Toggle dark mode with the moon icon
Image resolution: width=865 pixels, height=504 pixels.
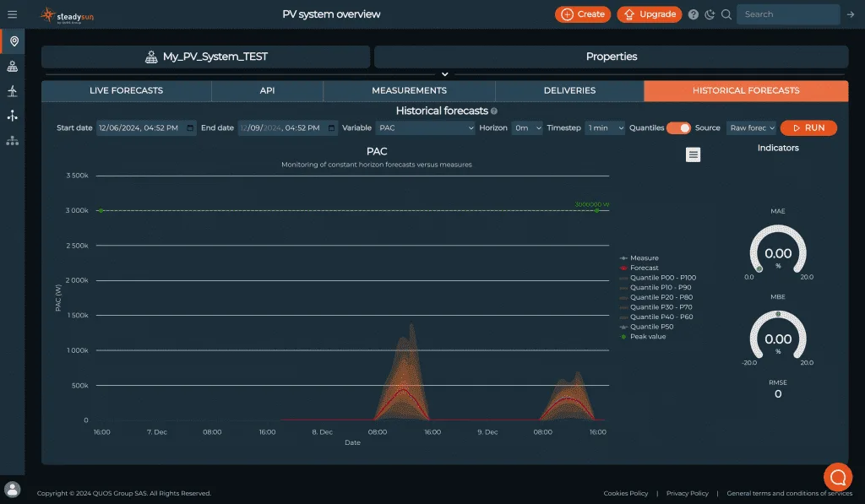pos(710,14)
